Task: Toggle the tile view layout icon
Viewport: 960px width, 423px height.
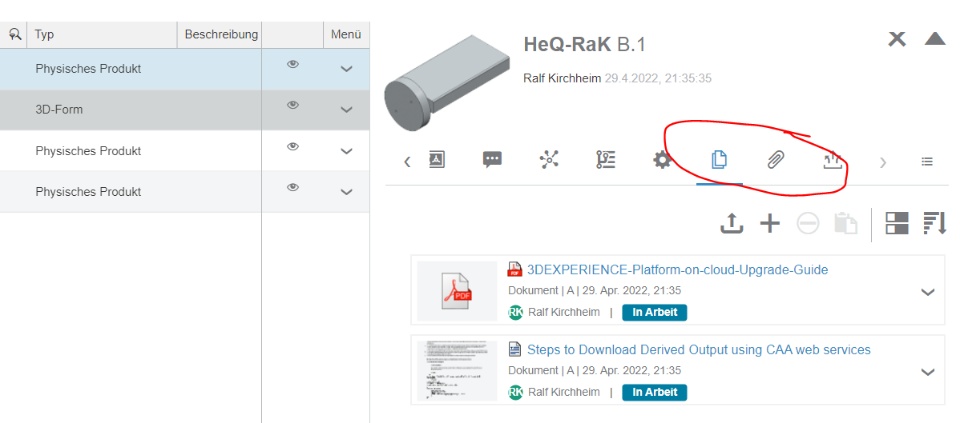Action: [x=897, y=224]
